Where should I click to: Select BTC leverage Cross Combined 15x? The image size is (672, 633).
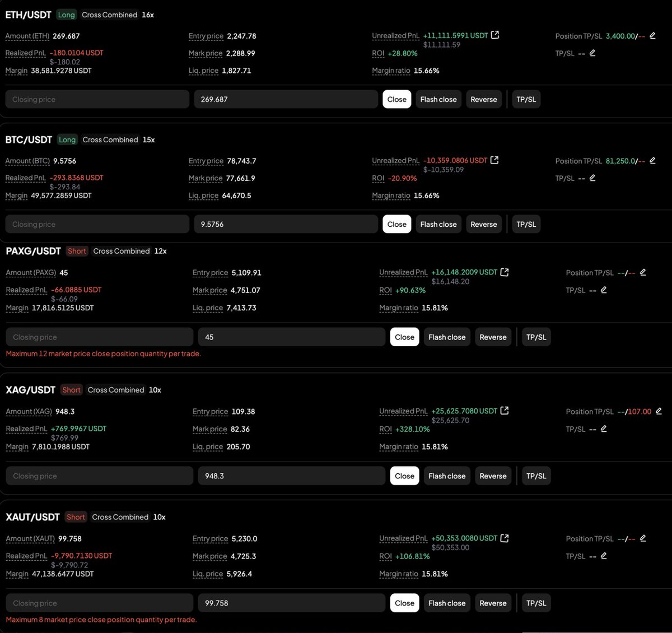[119, 139]
